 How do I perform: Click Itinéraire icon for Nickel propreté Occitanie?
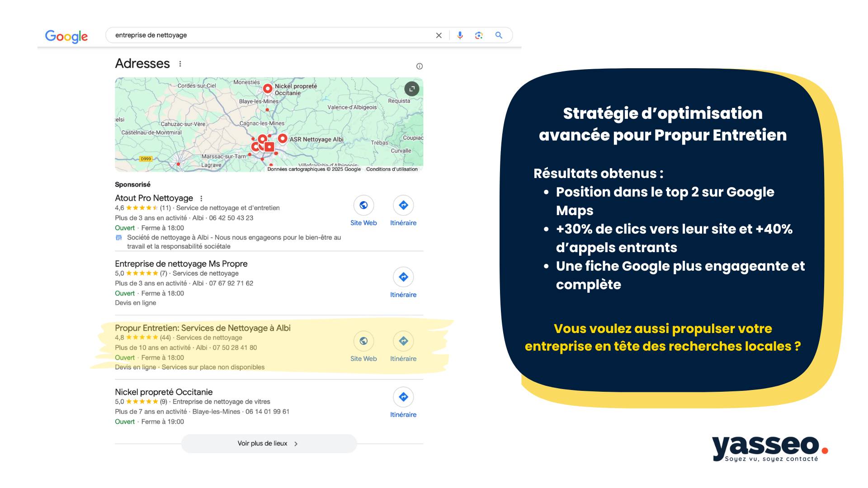403,397
